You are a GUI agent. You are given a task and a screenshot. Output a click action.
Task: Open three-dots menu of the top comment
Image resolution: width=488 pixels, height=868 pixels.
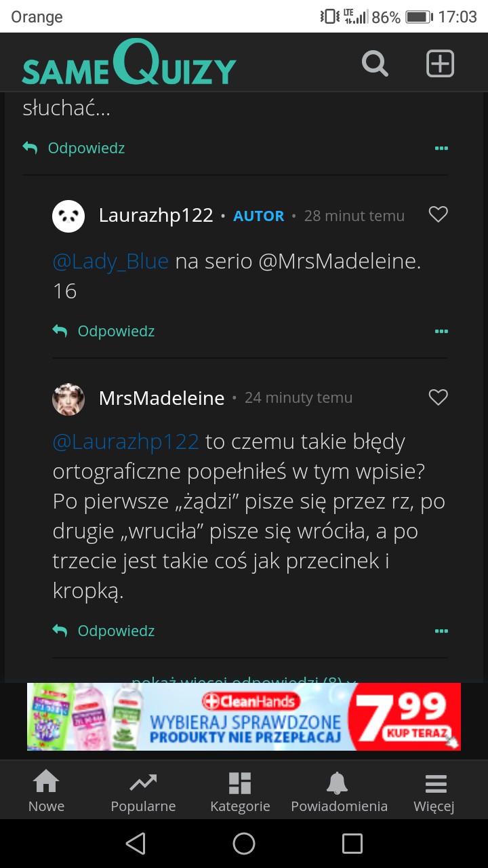pos(441,149)
